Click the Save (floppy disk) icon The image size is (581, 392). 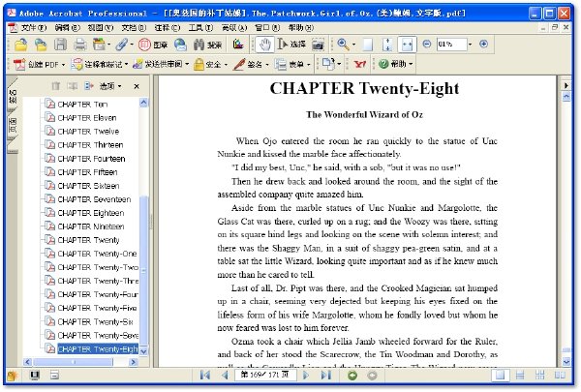click(60, 45)
